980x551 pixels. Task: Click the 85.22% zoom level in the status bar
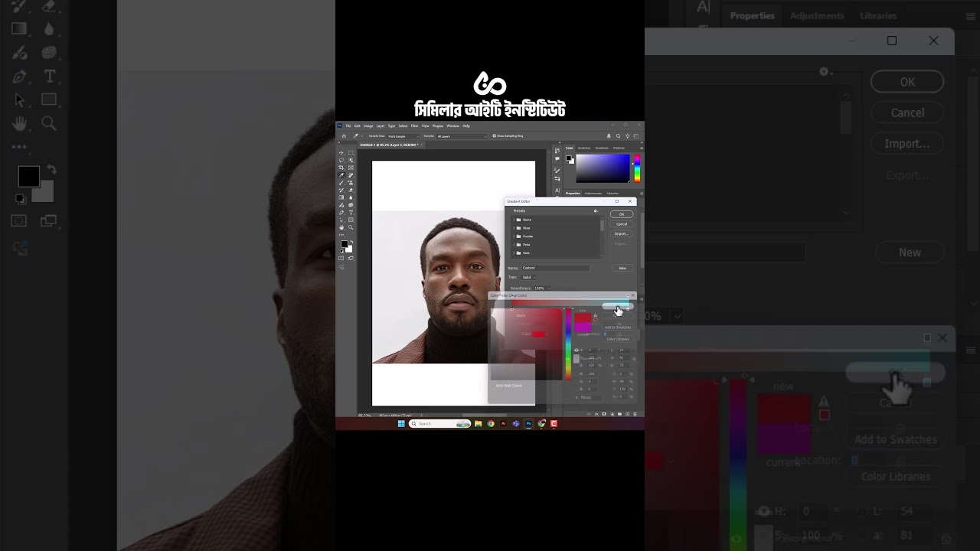pyautogui.click(x=364, y=416)
